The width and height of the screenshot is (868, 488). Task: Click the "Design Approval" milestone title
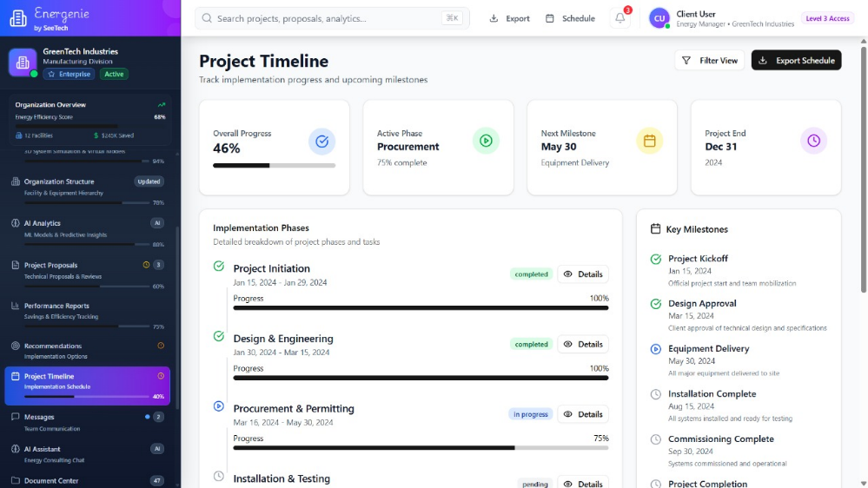(702, 303)
